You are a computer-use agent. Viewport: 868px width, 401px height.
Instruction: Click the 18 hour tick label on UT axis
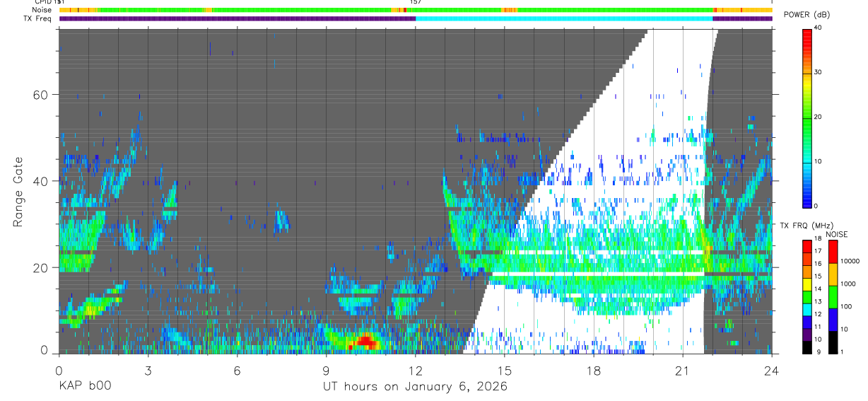click(594, 371)
